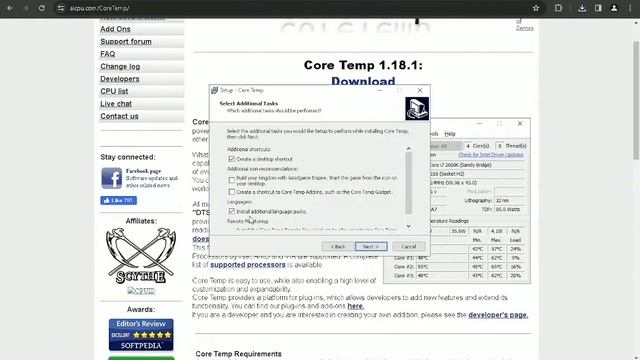Cancel the Core Temp setup
Image resolution: width=640 pixels, height=360 pixels.
tap(409, 247)
